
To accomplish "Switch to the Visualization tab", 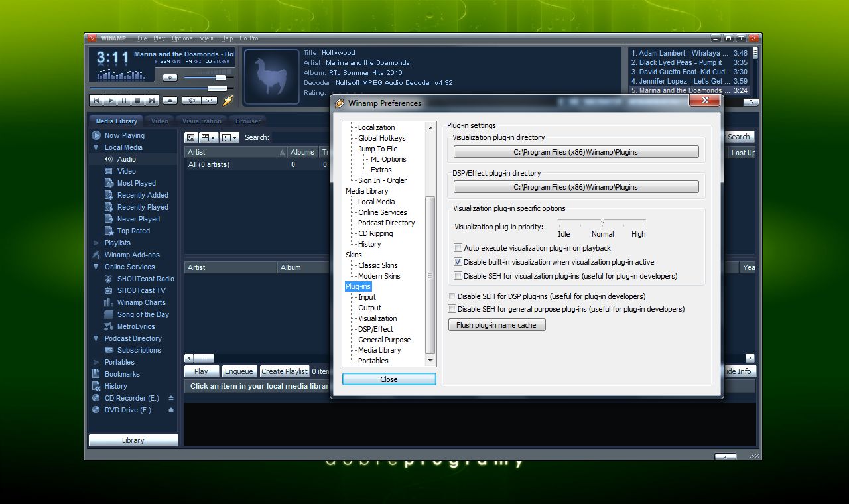I will coord(202,121).
